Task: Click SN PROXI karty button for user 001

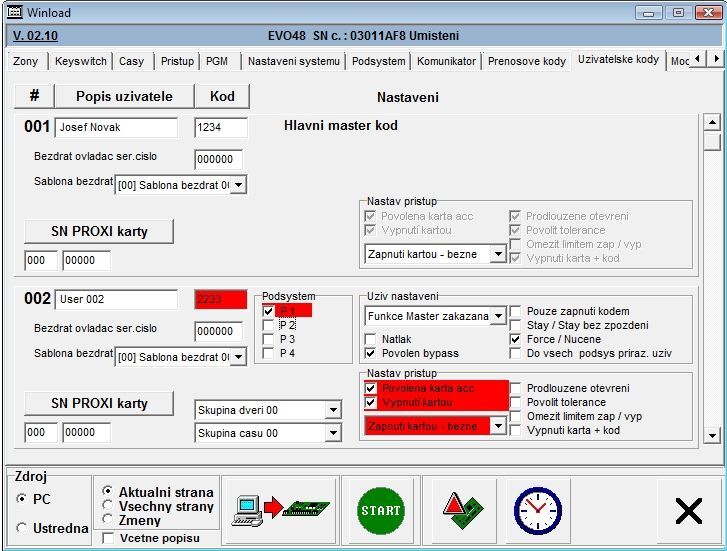Action: point(99,231)
